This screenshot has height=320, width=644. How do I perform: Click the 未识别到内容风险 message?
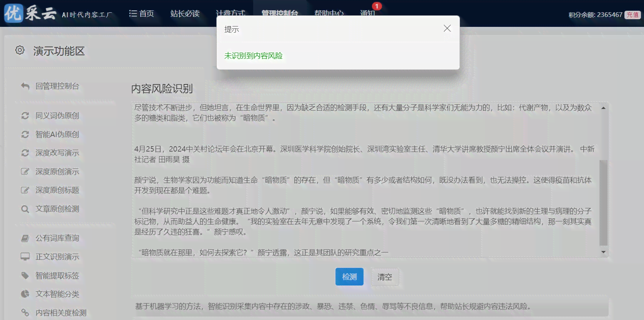coord(253,56)
